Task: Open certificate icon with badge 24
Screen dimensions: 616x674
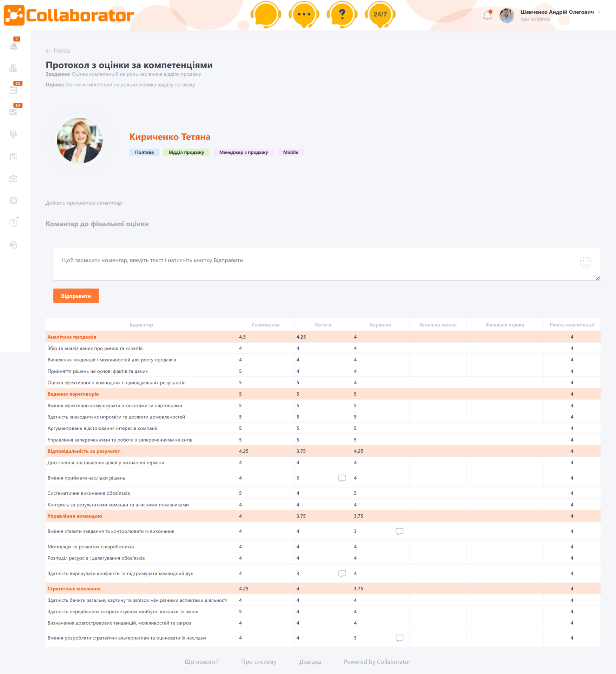Action: coord(13,112)
